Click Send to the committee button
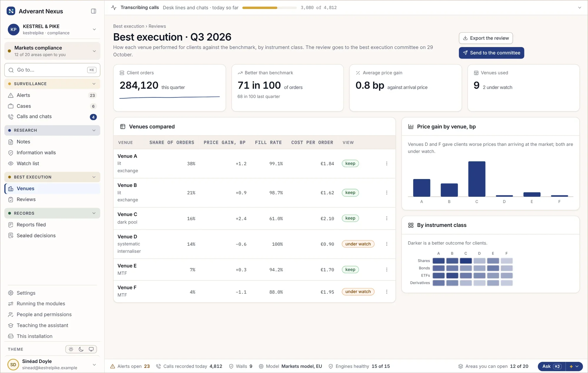The width and height of the screenshot is (588, 373). (x=491, y=53)
